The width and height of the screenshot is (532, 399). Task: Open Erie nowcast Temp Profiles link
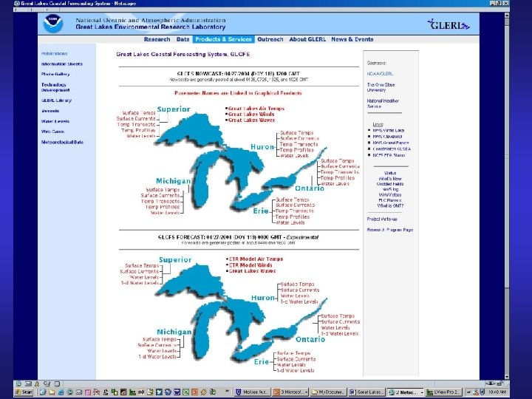pyautogui.click(x=293, y=216)
